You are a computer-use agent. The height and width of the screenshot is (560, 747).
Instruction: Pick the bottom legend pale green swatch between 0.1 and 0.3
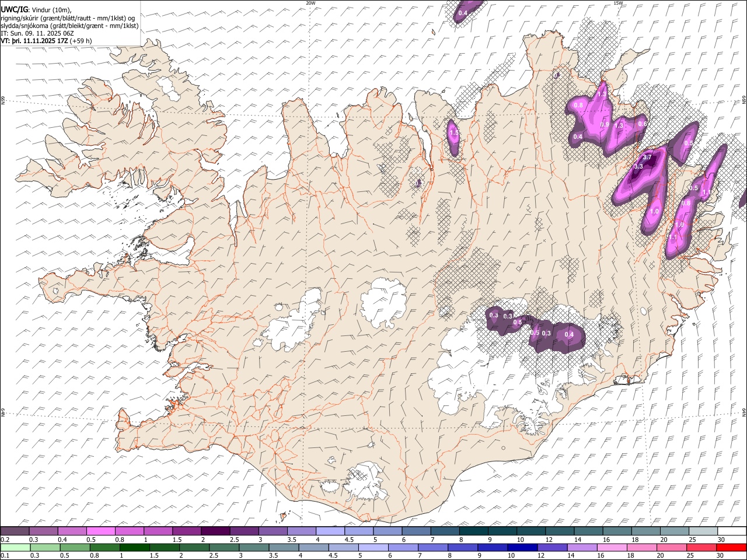(15, 547)
